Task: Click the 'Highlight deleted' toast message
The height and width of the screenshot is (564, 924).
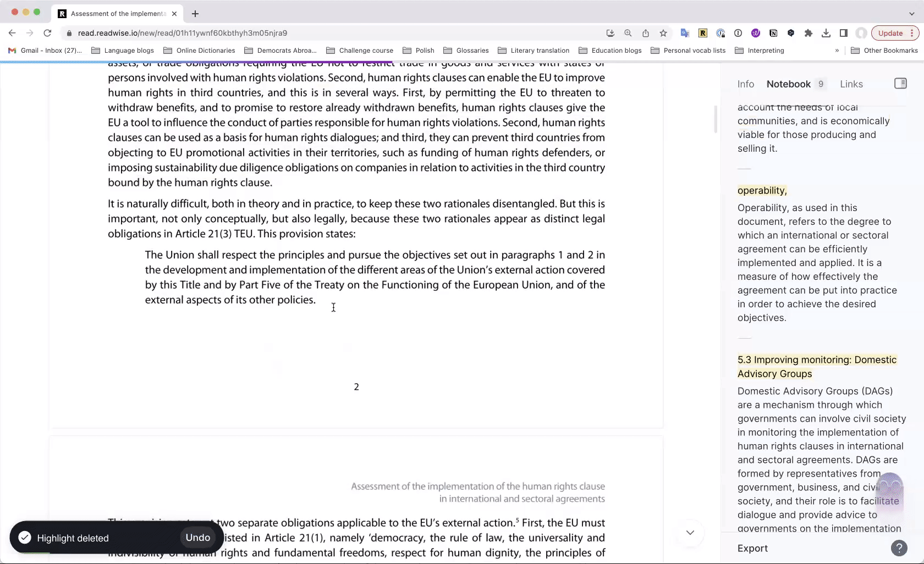Action: coord(73,538)
